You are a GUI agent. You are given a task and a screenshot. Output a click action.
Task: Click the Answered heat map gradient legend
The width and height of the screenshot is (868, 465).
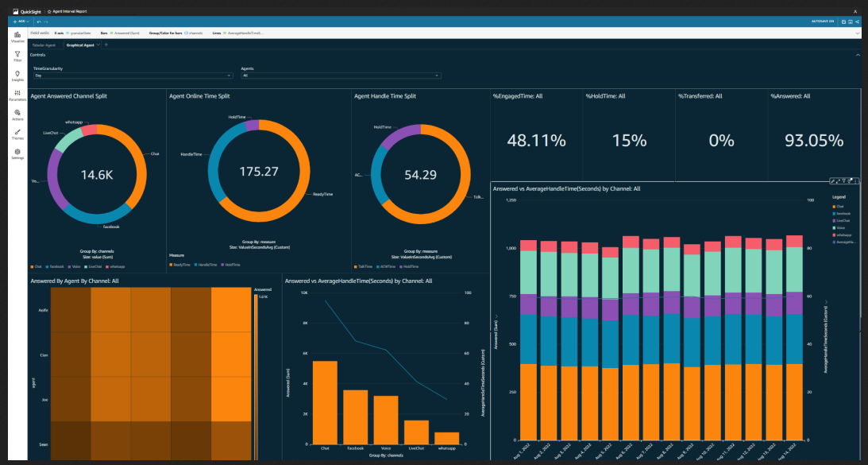coord(256,377)
